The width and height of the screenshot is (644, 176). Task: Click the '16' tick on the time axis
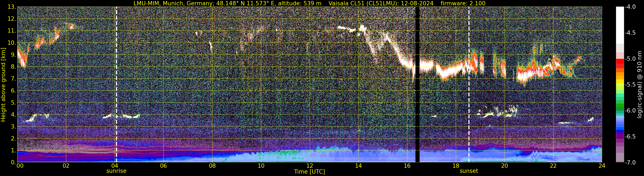coord(407,166)
